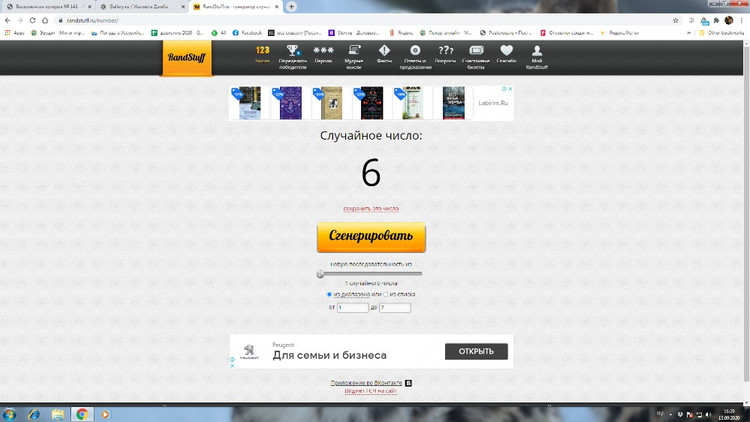Open 'Ответы и предсказания' ball icon
This screenshot has width=750, height=422.
tap(415, 53)
